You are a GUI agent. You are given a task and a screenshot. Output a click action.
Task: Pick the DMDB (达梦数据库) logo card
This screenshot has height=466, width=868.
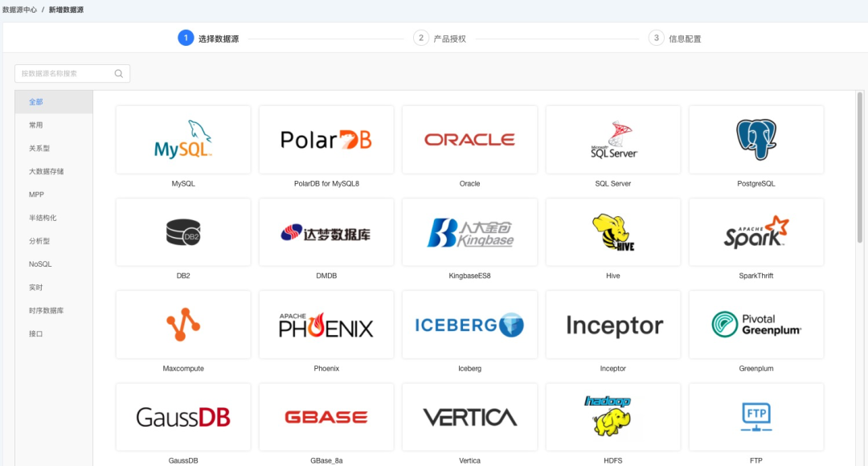click(x=326, y=232)
